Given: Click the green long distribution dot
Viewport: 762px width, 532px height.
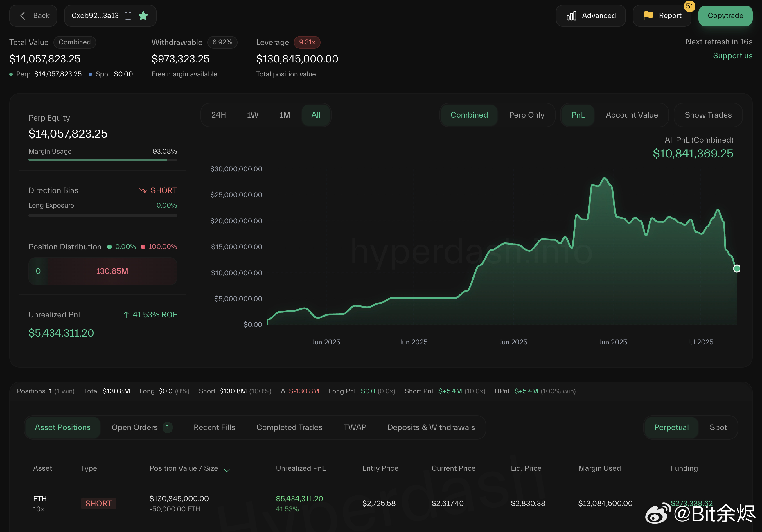Looking at the screenshot, I should pos(109,247).
